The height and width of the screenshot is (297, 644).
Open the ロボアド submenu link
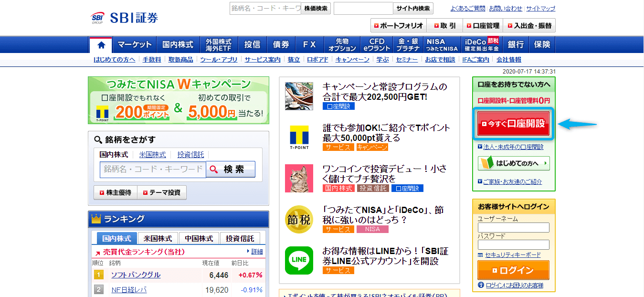[x=317, y=60]
